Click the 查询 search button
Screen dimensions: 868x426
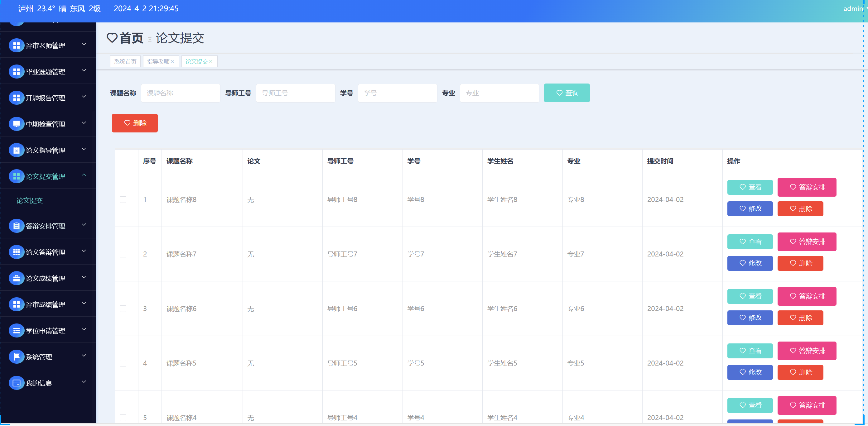[x=567, y=93]
